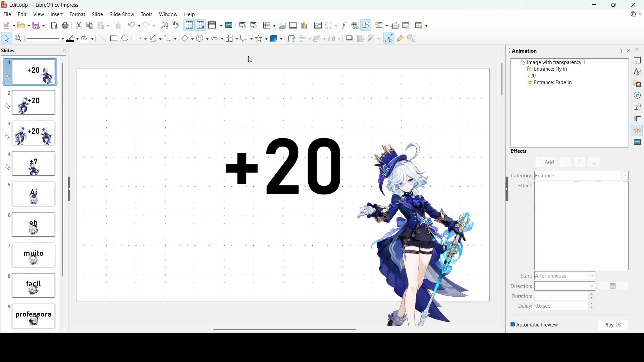The image size is (644, 362).
Task: Toggle Glue Points editing
Action: point(400,39)
